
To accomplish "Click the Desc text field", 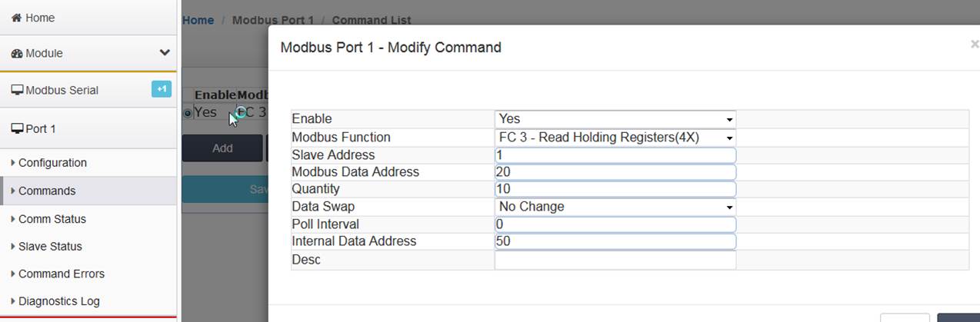I will click(615, 260).
